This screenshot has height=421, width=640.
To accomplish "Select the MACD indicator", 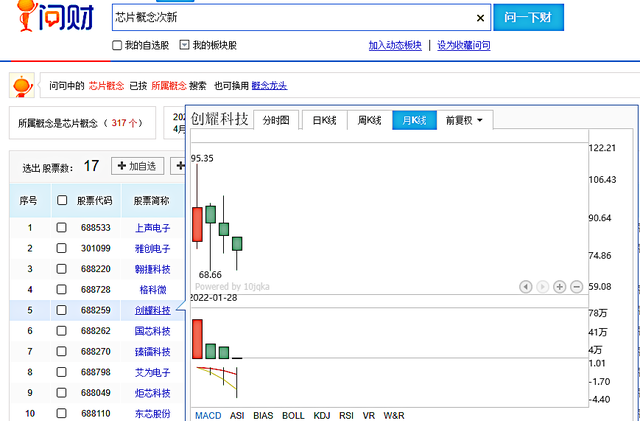I will tap(208, 416).
